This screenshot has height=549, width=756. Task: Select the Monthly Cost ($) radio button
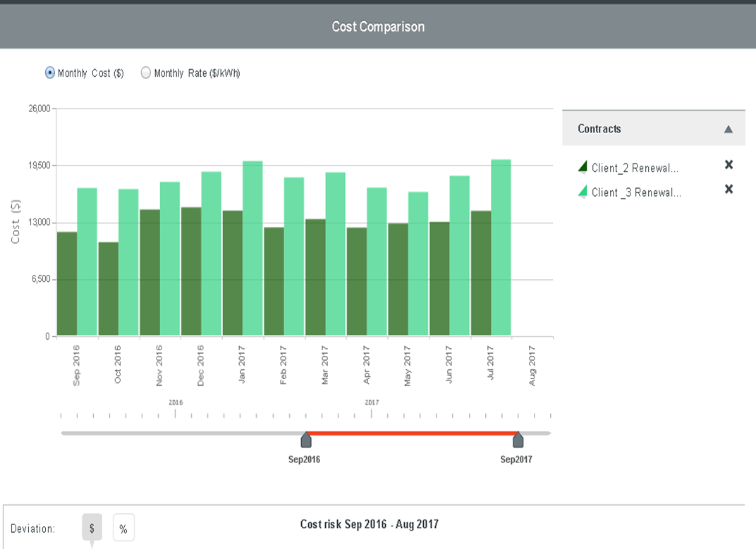coord(50,73)
